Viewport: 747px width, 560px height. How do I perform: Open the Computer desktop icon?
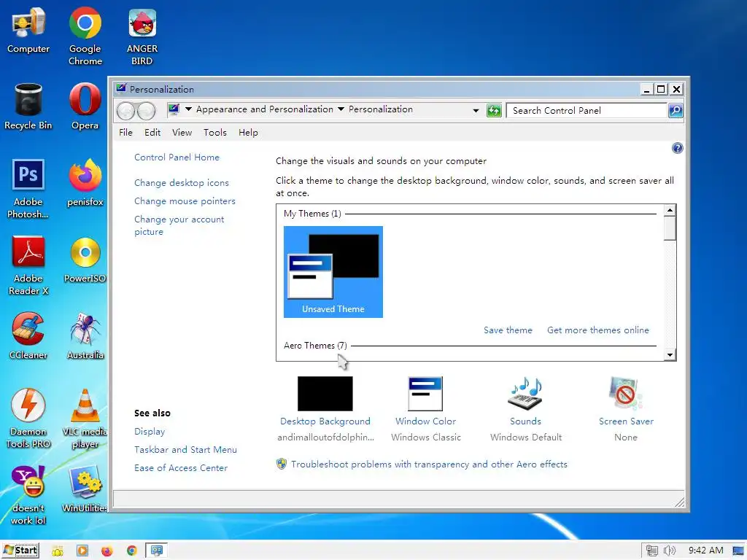(28, 31)
